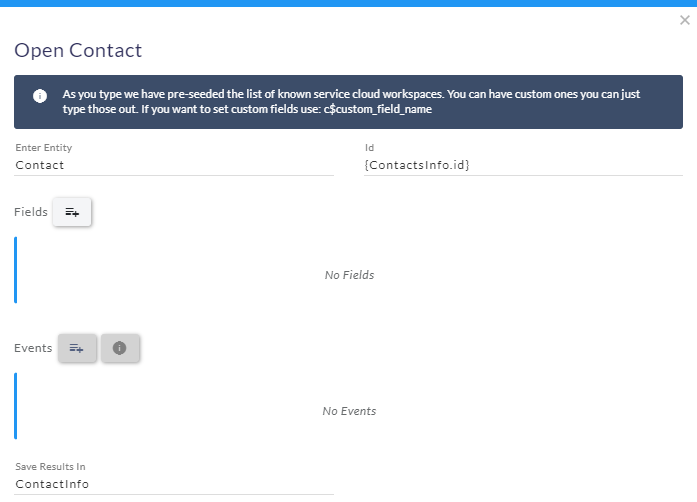697x502 pixels.
Task: Click the Id label above the field
Action: pyautogui.click(x=369, y=148)
